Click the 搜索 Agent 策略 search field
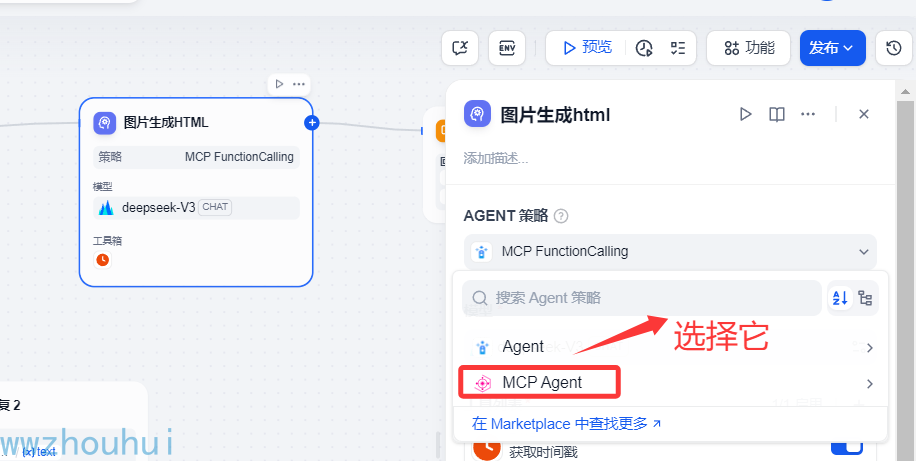916x461 pixels. point(641,298)
